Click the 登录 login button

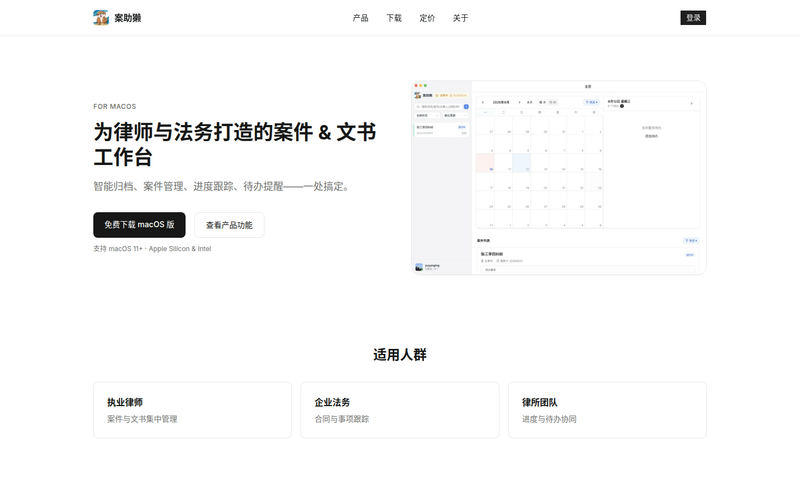[x=693, y=18]
